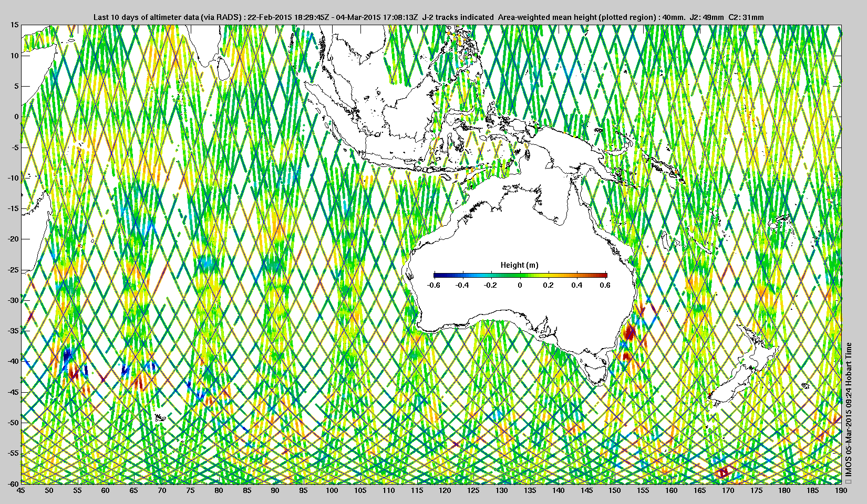Screen dimensions: 867x504
Task: Click the green center of the height colorbar
Action: pos(520,275)
